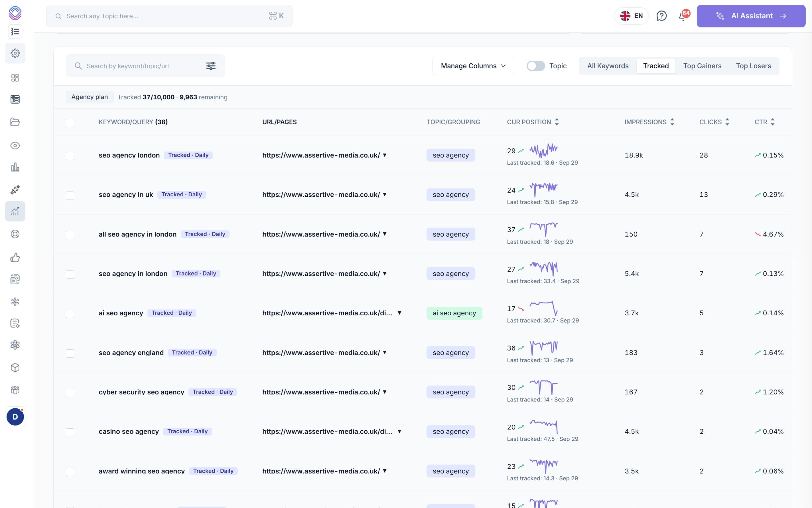The width and height of the screenshot is (812, 508).
Task: Open settings gear in the sidebar
Action: pos(15,53)
